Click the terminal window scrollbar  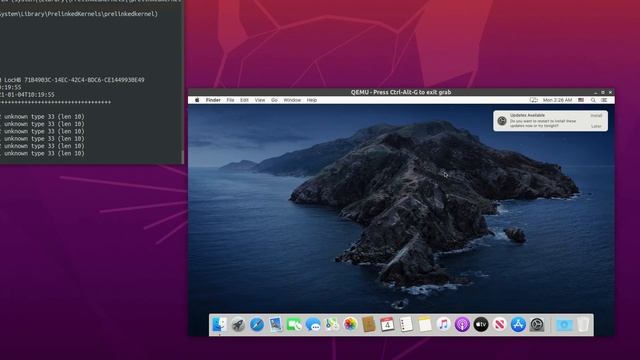click(182, 157)
